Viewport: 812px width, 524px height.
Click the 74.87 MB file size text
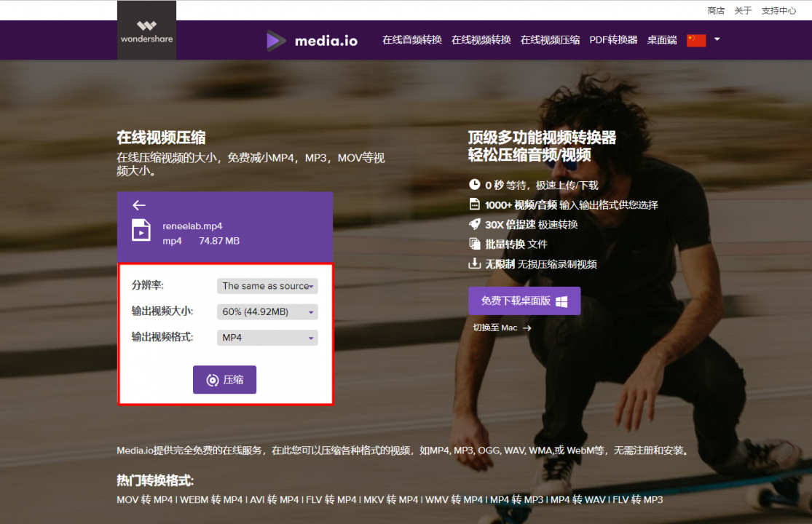point(219,241)
